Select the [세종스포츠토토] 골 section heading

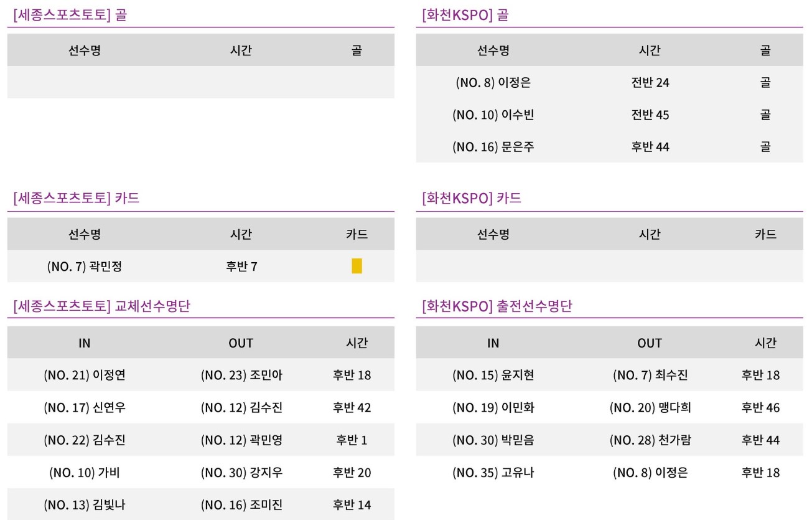(x=70, y=15)
